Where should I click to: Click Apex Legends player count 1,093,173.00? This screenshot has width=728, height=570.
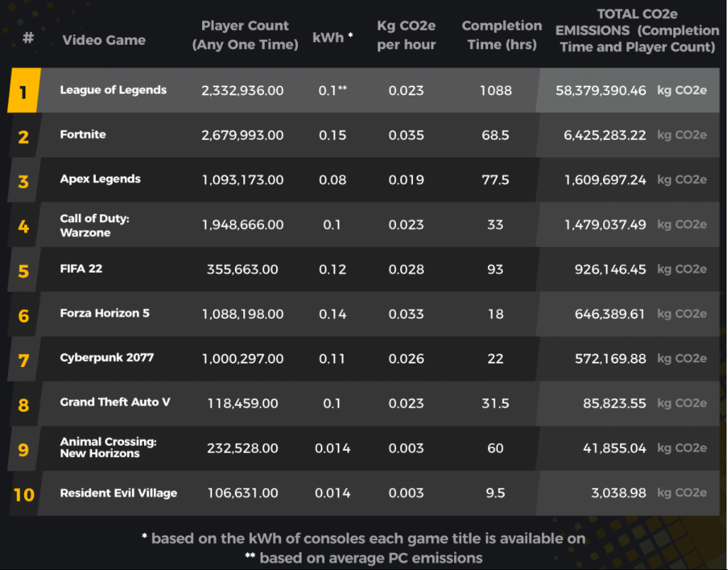click(243, 180)
